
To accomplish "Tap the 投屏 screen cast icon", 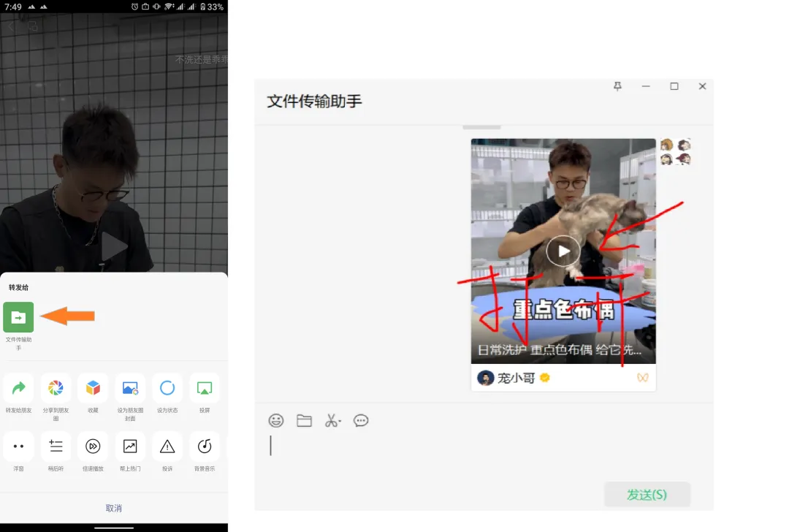I will coord(205,388).
